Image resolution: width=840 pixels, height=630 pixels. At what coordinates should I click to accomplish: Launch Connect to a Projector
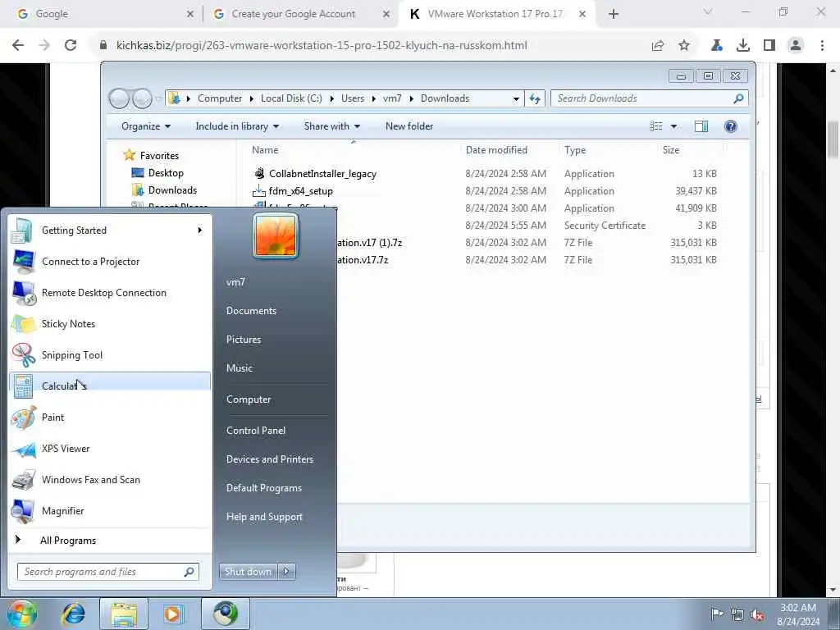point(110,262)
